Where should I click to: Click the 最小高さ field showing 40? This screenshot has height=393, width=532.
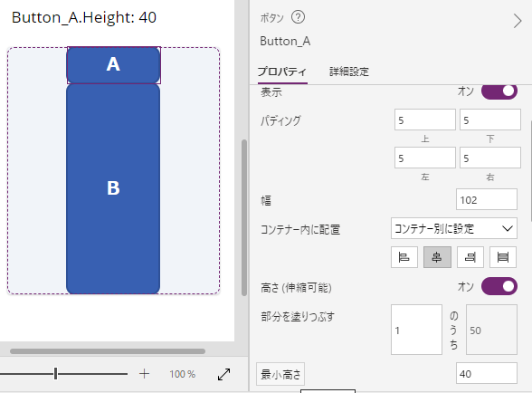487,373
